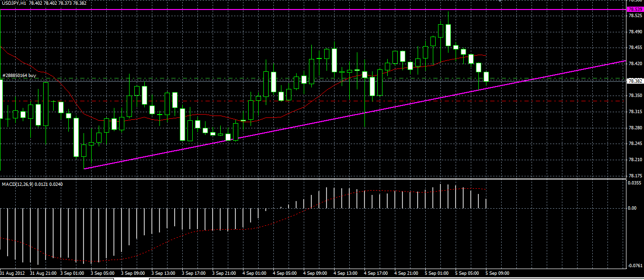Select the magenta horizontal resistance line
This screenshot has height=280, width=644.
point(313,10)
